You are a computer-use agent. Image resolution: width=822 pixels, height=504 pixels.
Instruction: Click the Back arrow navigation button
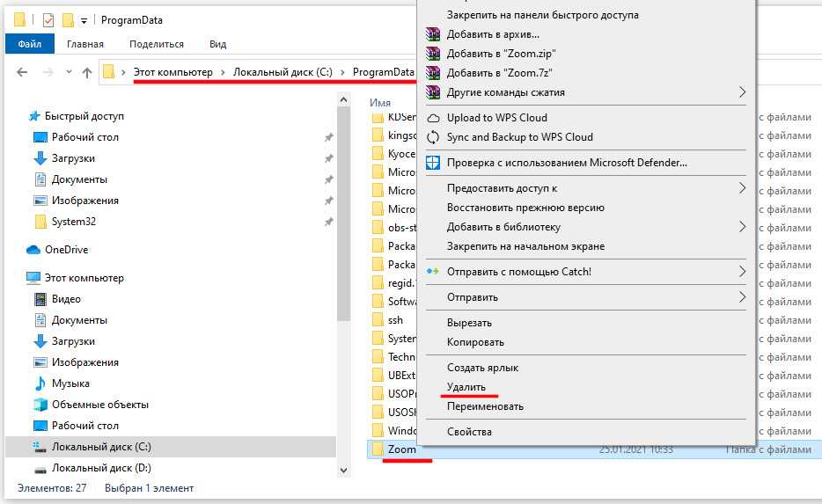[x=22, y=73]
